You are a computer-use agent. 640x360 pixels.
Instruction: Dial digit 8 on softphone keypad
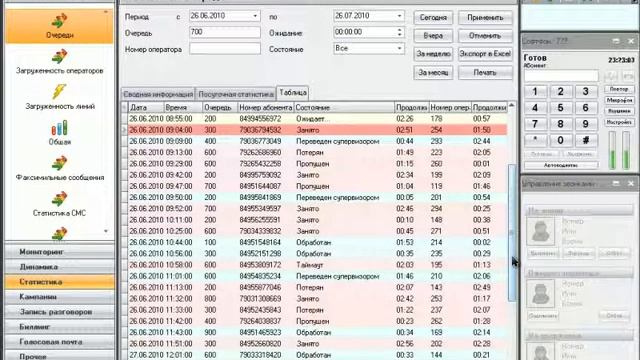[x=560, y=124]
